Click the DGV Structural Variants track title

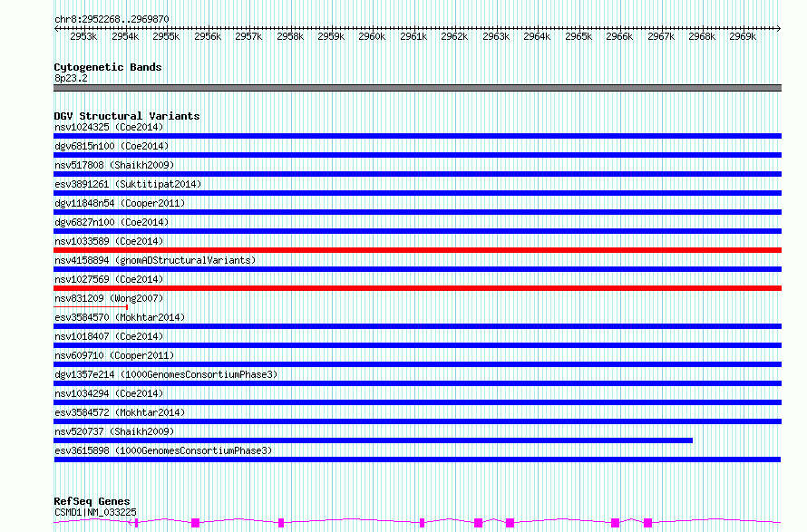127,116
